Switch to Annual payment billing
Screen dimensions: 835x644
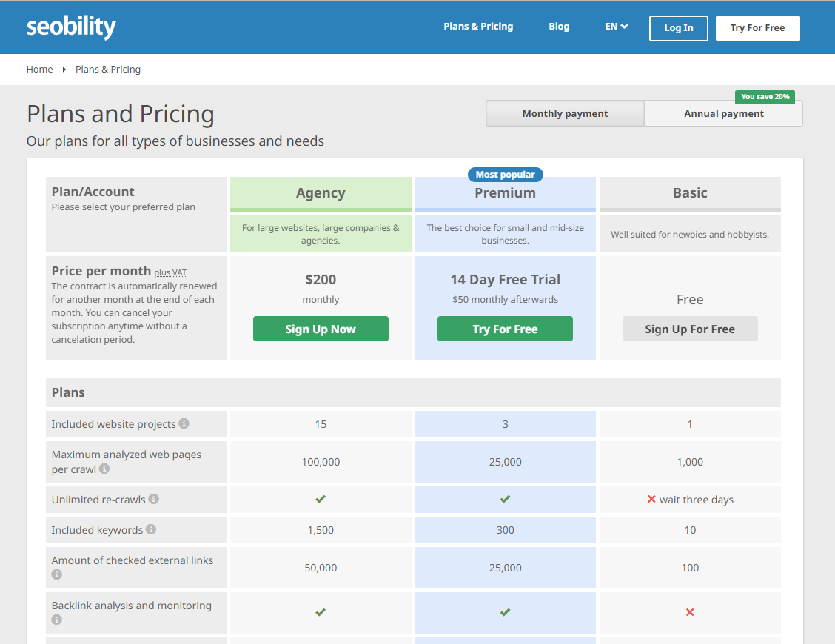723,113
